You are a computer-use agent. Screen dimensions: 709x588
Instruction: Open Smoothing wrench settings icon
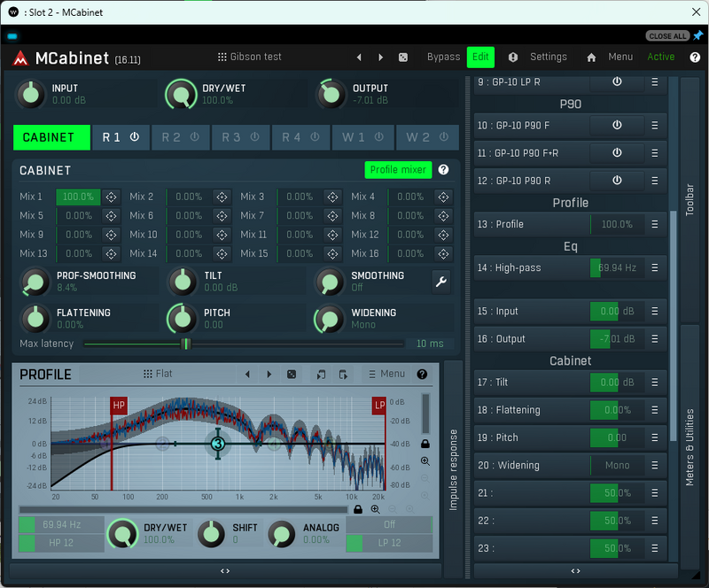pos(441,282)
